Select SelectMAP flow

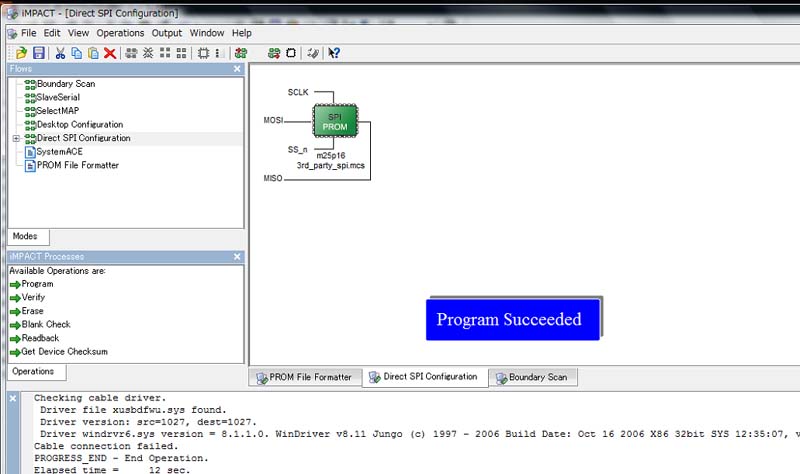58,111
